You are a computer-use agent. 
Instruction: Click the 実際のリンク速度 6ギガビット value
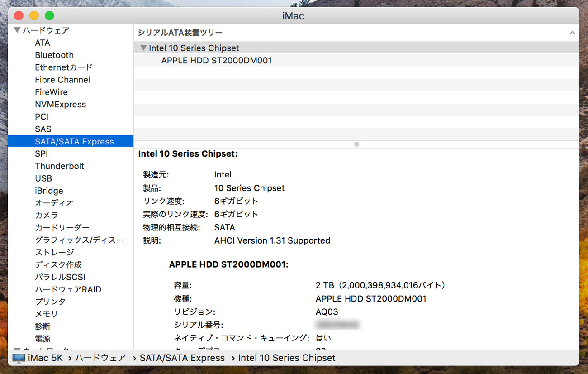tap(236, 214)
